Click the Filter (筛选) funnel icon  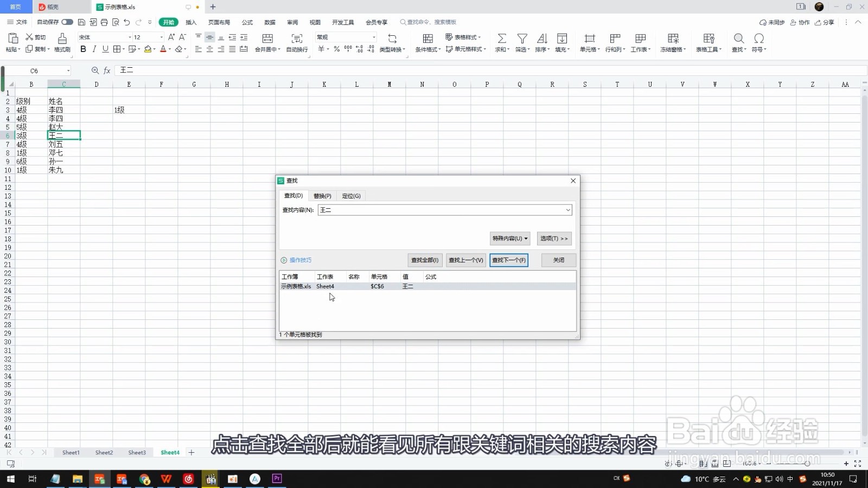tap(522, 38)
